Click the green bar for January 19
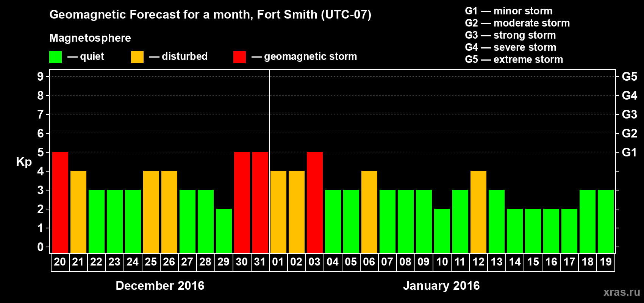Screen dimensions: 644x303 [x=606, y=221]
